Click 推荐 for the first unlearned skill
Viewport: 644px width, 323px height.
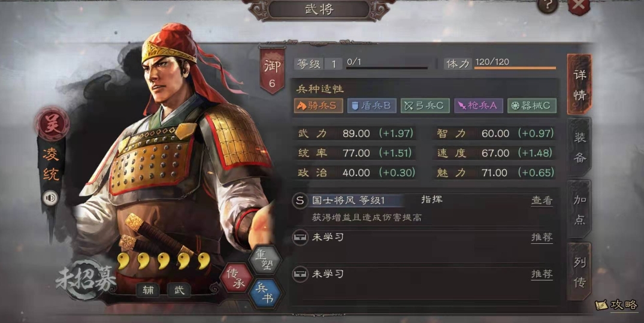542,237
